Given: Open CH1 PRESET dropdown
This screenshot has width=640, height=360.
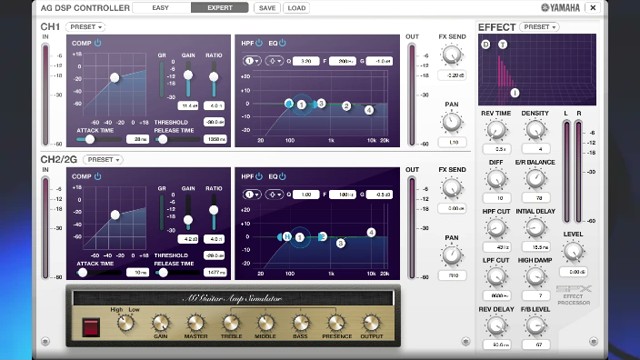Looking at the screenshot, I should 85,27.
